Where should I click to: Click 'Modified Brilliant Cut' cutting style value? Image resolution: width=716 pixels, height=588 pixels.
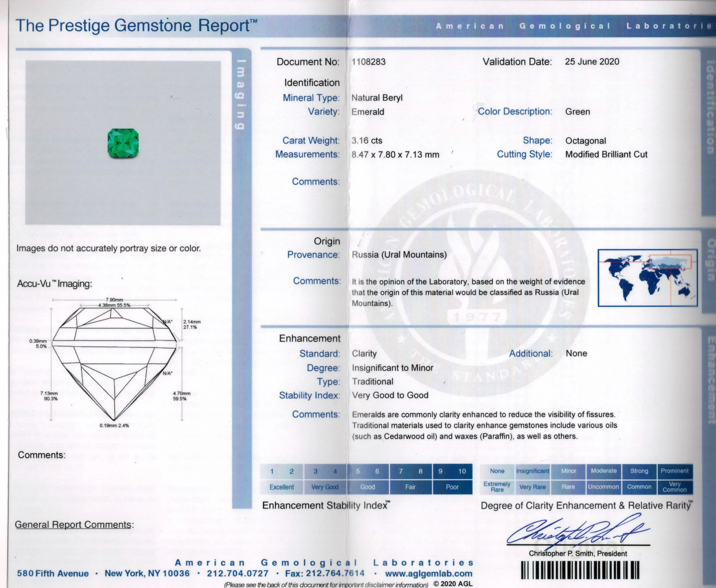[x=606, y=154]
